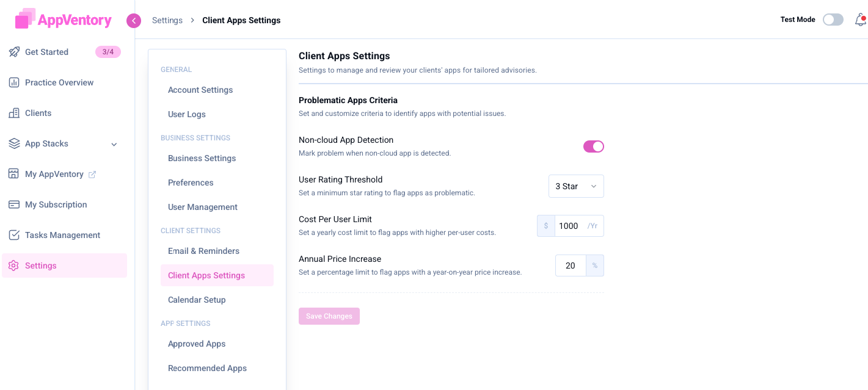Image resolution: width=868 pixels, height=390 pixels.
Task: Open Approved Apps
Action: 197,344
